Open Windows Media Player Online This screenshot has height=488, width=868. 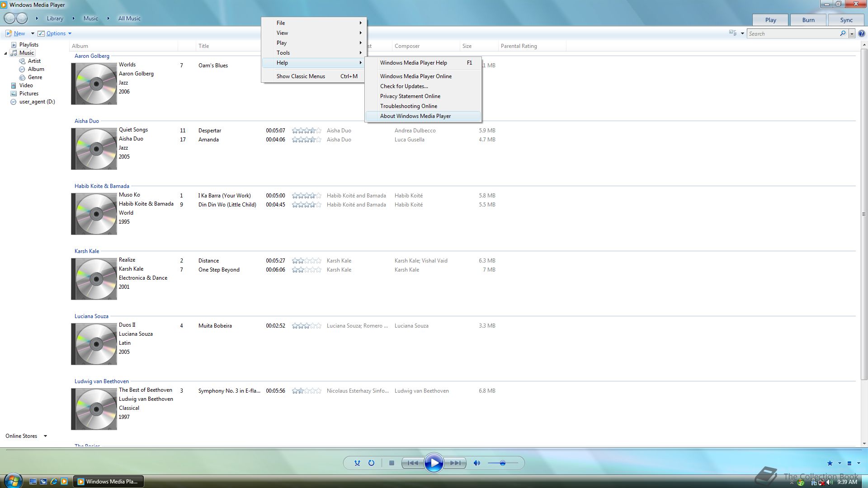point(423,76)
